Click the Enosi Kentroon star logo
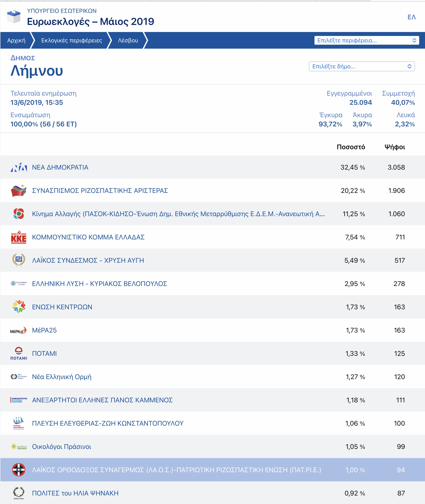 coord(18,307)
